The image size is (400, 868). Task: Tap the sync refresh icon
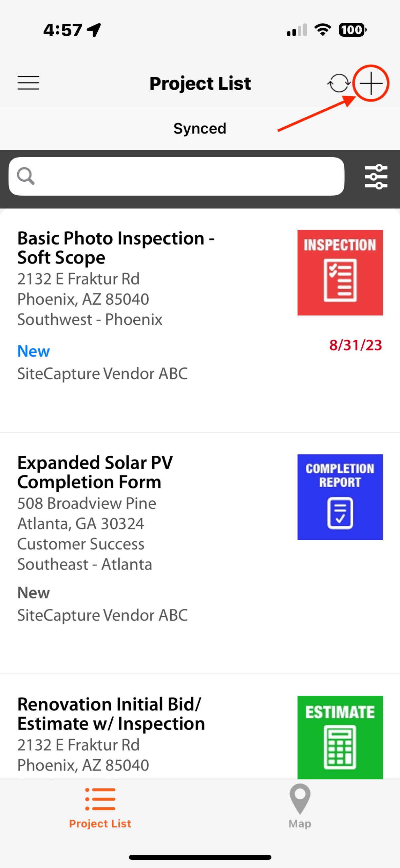click(x=339, y=83)
